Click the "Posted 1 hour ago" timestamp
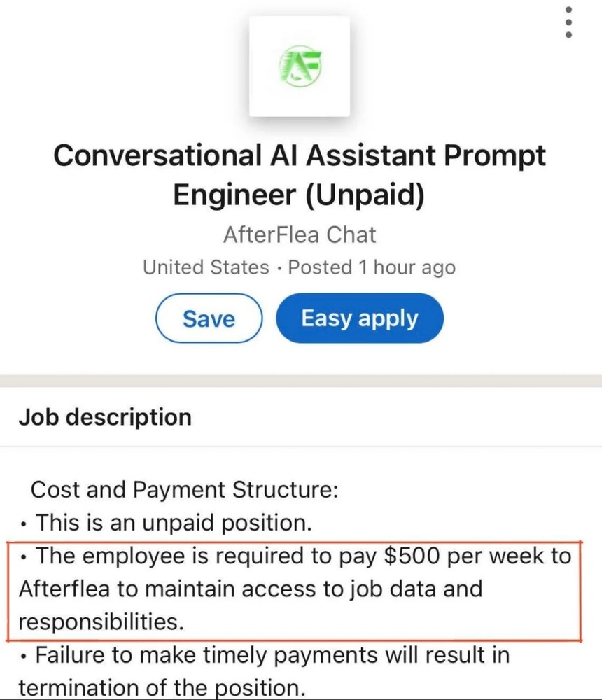 [x=372, y=267]
